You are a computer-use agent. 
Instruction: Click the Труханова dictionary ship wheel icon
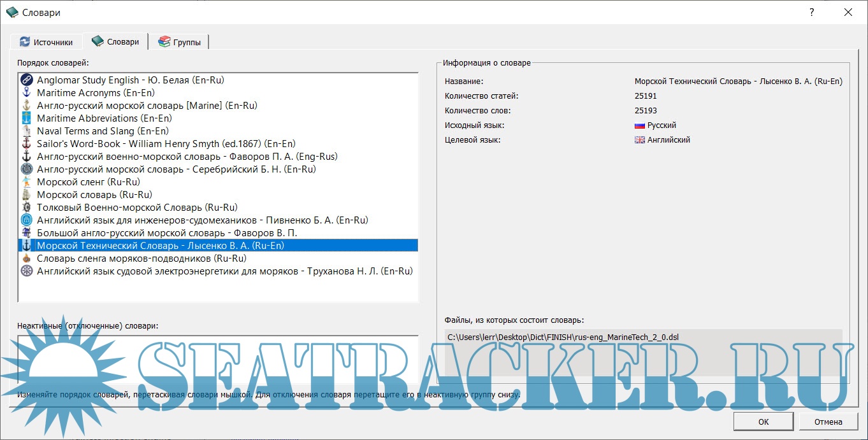pos(27,271)
